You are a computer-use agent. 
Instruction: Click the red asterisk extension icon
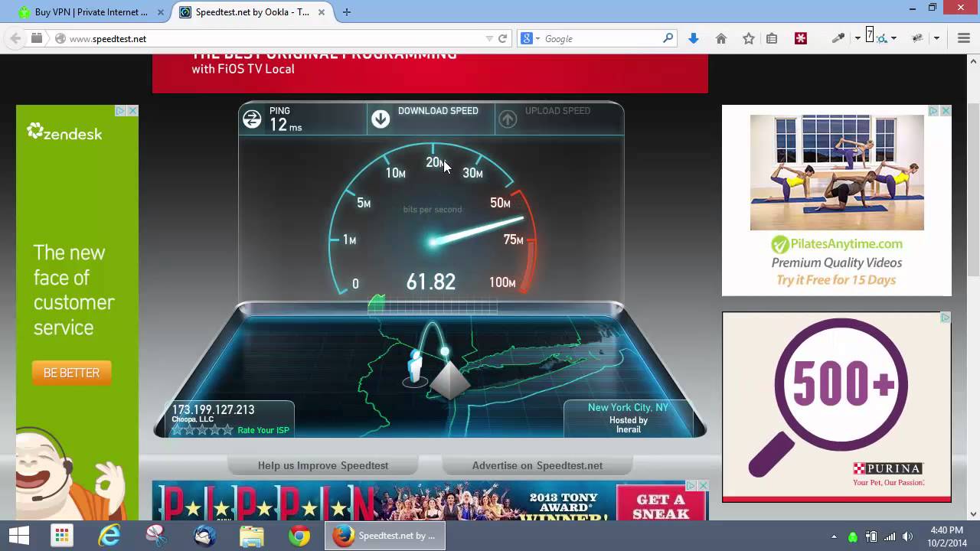[x=801, y=38]
